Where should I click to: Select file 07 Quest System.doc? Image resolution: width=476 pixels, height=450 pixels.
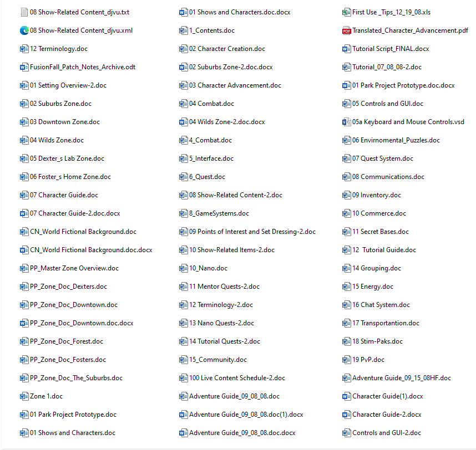378,158
